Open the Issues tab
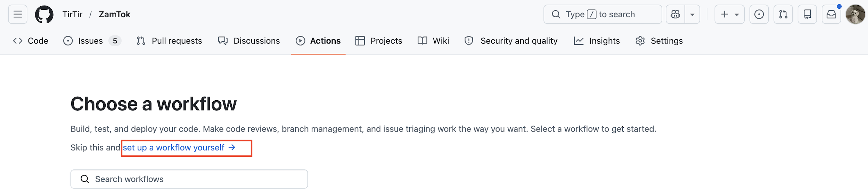Screen dimensions: 868x195 tap(92, 41)
